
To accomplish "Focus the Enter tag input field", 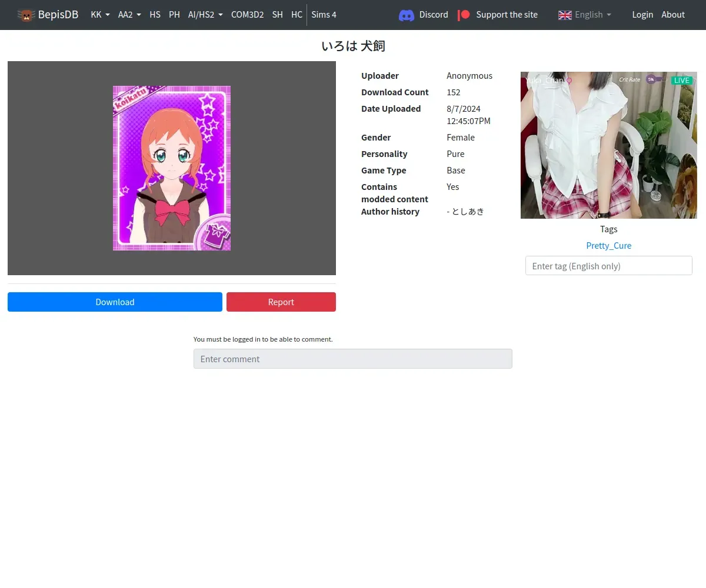I will [609, 266].
